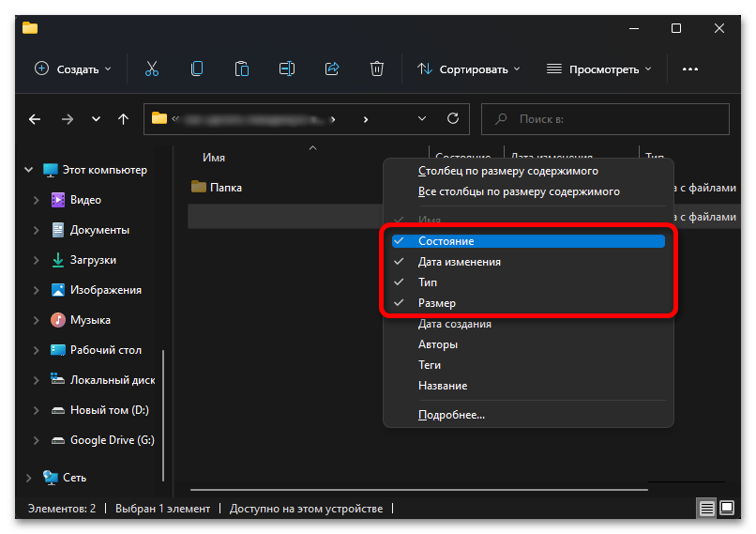The image size is (756, 534).
Task: Click the Rename icon in toolbar
Action: (x=287, y=69)
